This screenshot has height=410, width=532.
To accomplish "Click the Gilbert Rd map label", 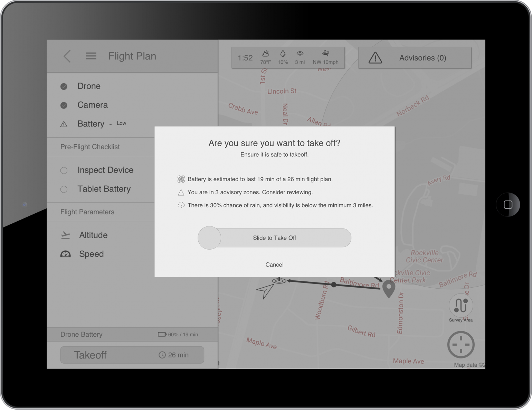I will [361, 331].
